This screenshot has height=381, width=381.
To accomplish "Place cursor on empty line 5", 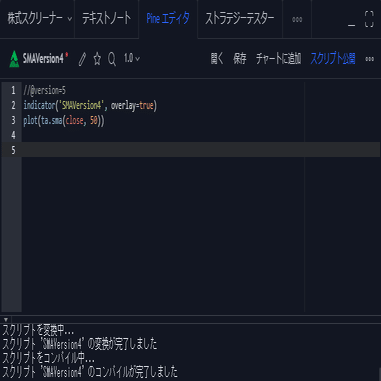I will click(x=201, y=150).
